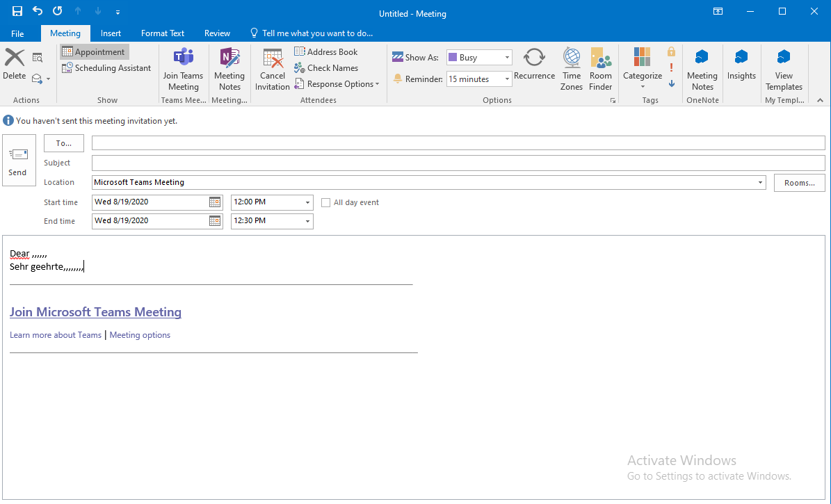Collapse the ribbon with the chevron
The image size is (831, 504).
pos(820,100)
